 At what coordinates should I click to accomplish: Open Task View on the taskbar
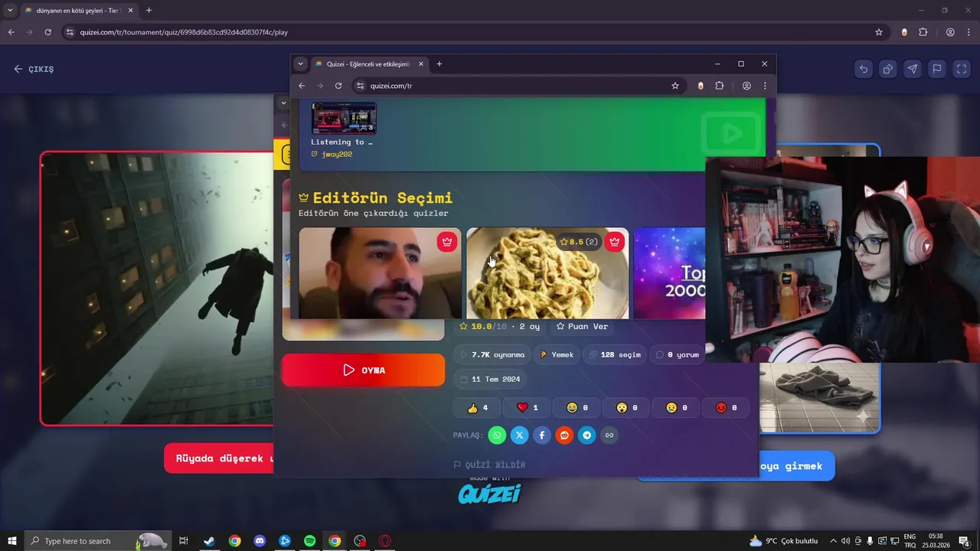tap(184, 541)
